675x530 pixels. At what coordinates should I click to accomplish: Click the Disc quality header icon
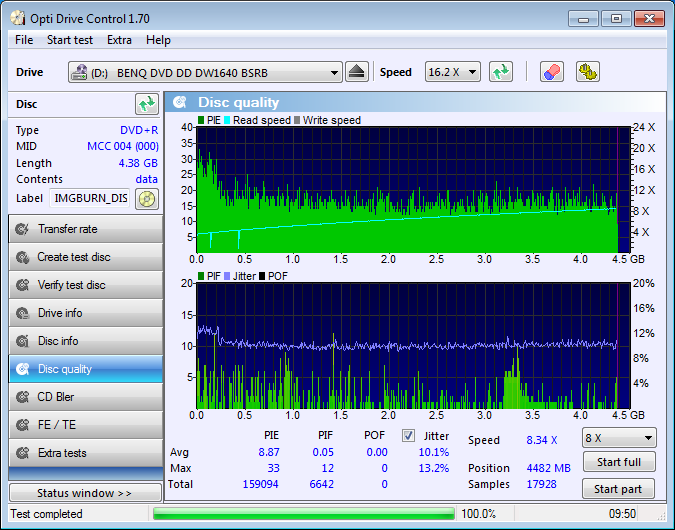180,102
